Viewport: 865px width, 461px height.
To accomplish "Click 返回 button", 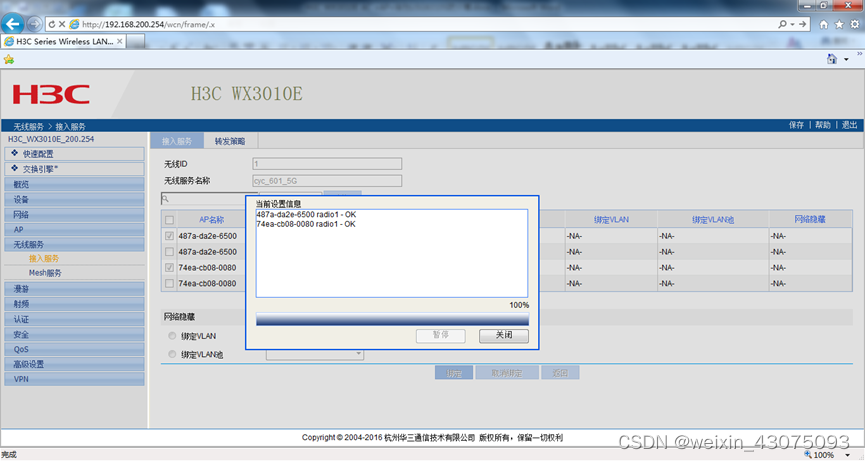I will 560,373.
